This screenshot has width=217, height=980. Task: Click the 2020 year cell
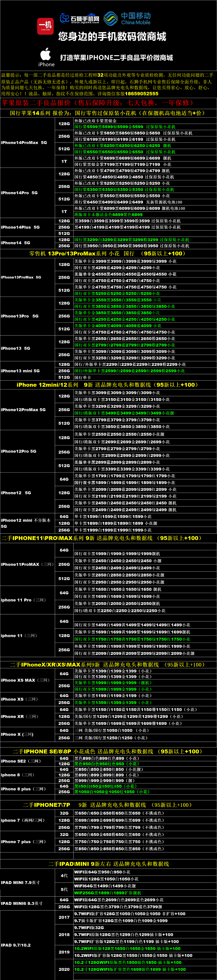(64, 969)
